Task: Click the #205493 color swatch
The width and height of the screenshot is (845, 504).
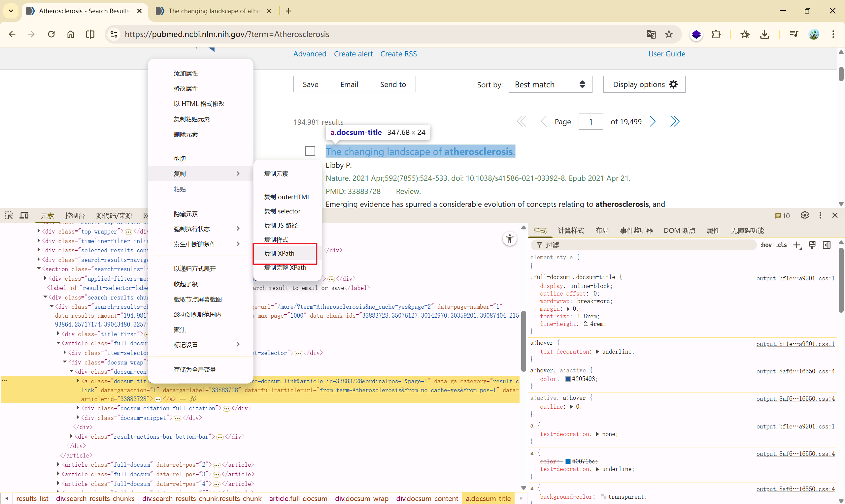Action: tap(568, 379)
